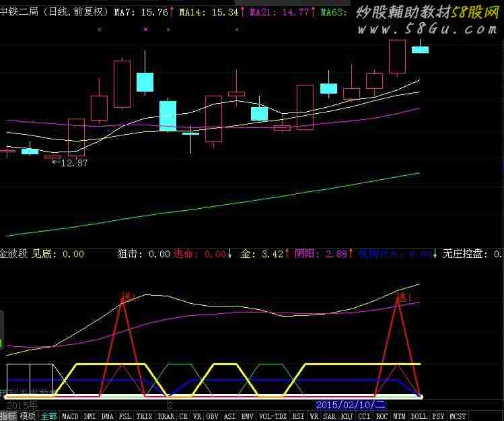Select the ASI indicator tab

pyautogui.click(x=229, y=416)
